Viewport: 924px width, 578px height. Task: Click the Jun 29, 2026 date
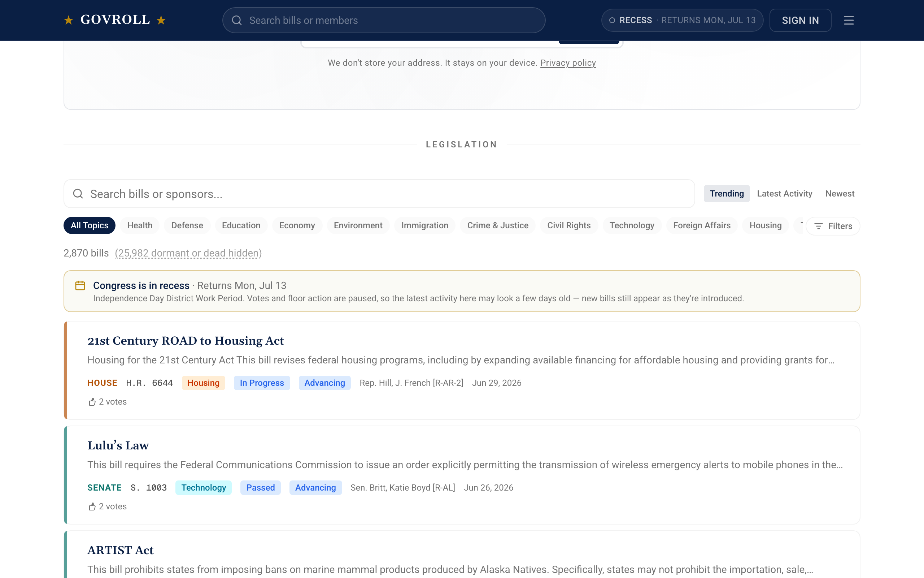(x=496, y=383)
